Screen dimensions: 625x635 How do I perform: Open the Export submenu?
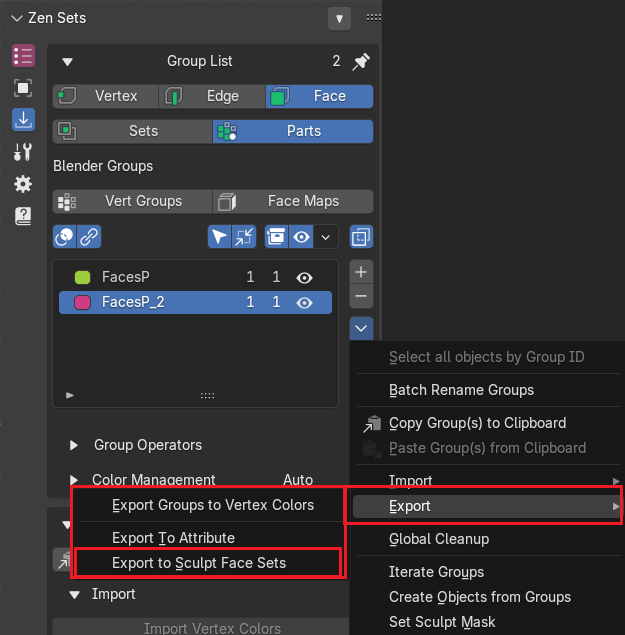click(x=487, y=506)
